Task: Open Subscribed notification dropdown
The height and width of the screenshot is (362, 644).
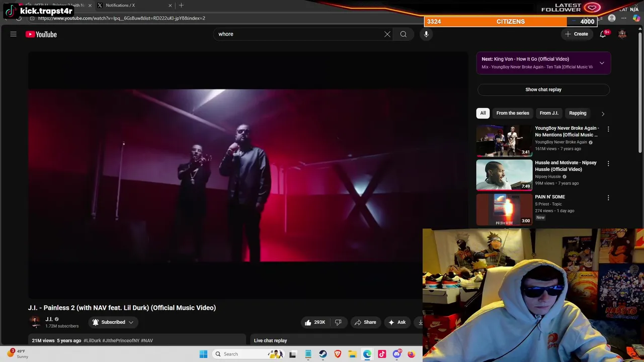Action: [113, 322]
